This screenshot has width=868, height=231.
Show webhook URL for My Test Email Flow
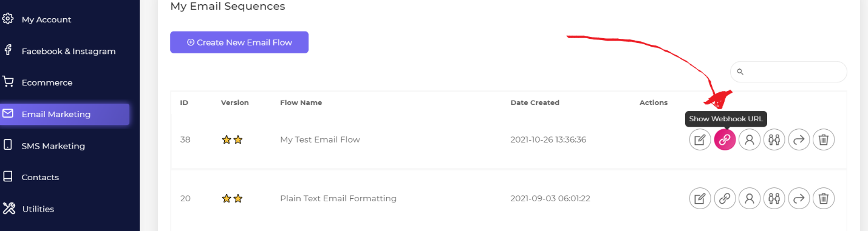(x=725, y=140)
